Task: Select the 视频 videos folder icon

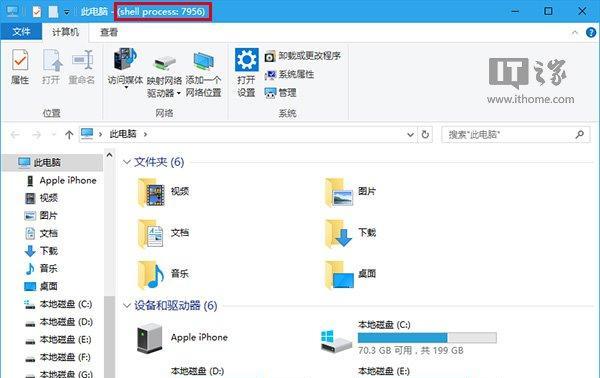Action: [151, 192]
